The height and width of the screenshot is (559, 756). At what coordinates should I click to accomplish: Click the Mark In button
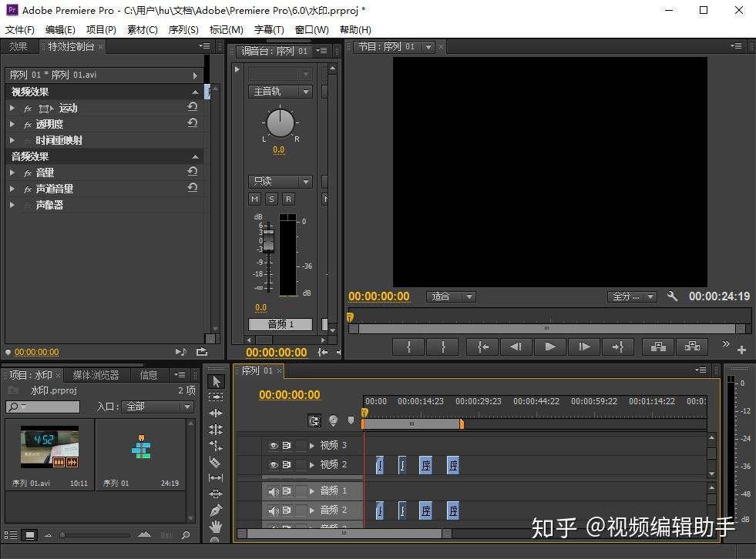tap(409, 346)
